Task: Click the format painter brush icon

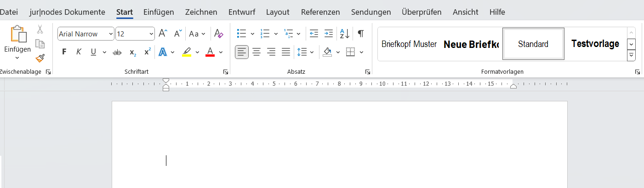Action: click(40, 59)
